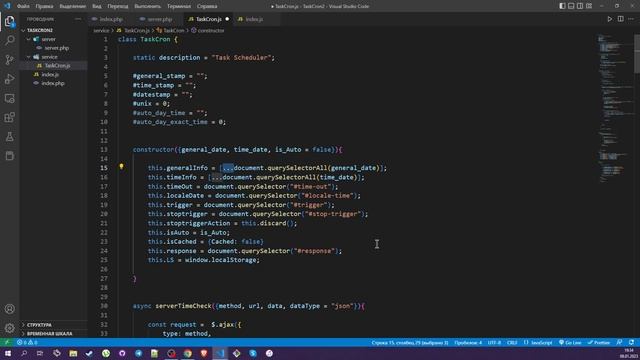
Task: Click the line and column position indicator
Action: coord(410,342)
